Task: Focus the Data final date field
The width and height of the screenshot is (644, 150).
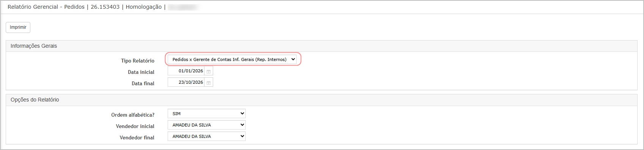Action: coord(186,82)
